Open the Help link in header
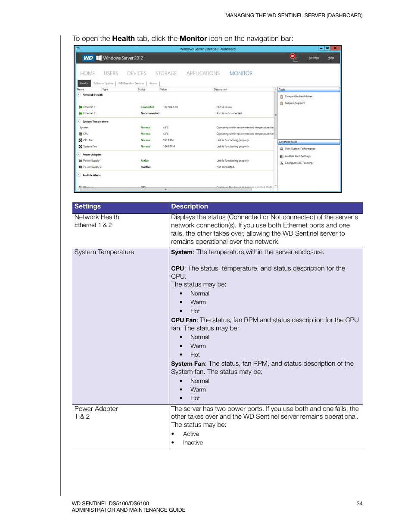The image size is (411, 532). pos(330,58)
